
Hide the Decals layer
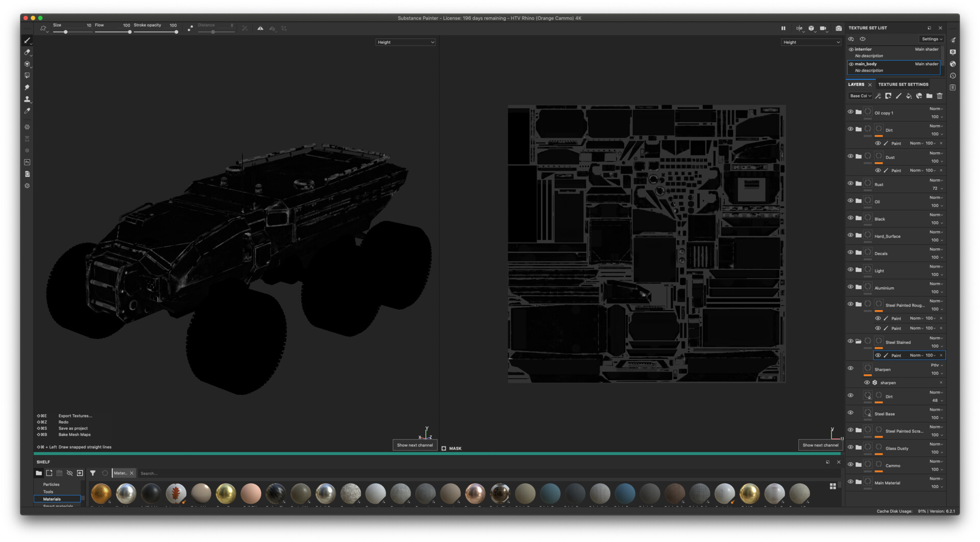pyautogui.click(x=850, y=252)
